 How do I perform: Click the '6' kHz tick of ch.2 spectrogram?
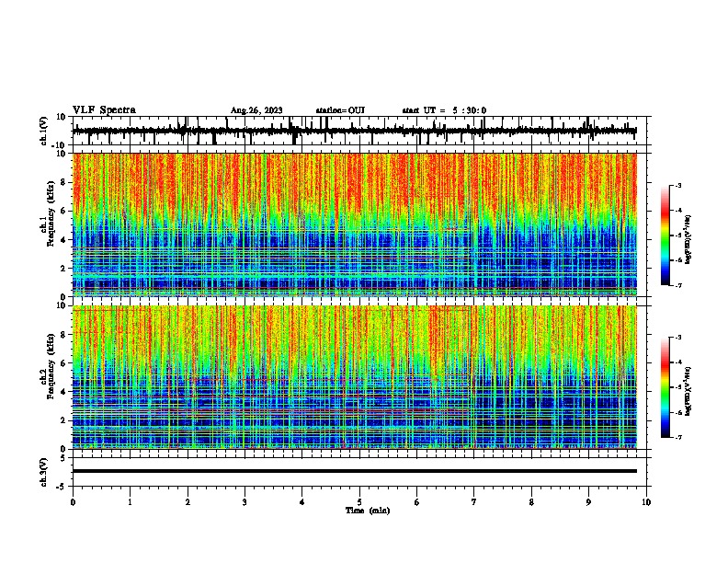click(64, 363)
